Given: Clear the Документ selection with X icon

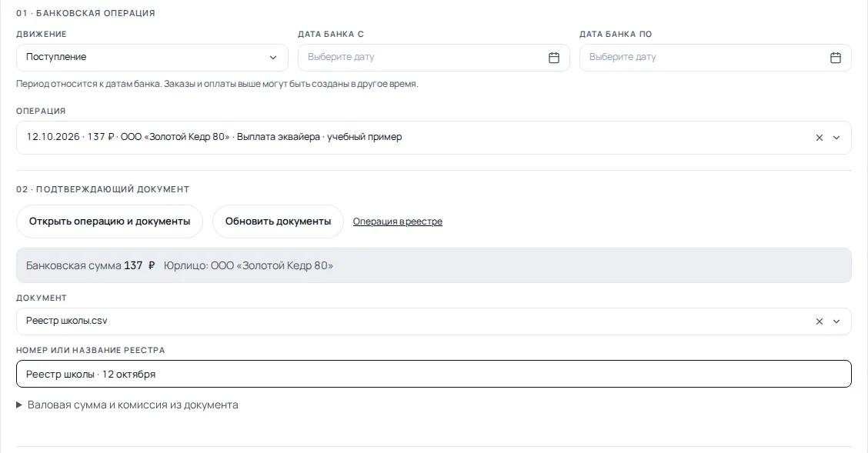Looking at the screenshot, I should tap(820, 321).
